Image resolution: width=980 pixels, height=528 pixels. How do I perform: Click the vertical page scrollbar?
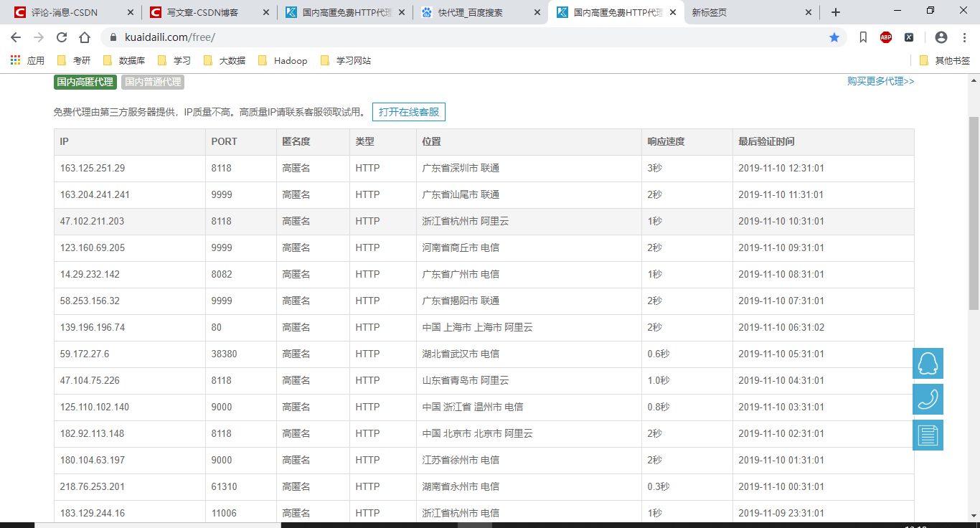pyautogui.click(x=974, y=213)
